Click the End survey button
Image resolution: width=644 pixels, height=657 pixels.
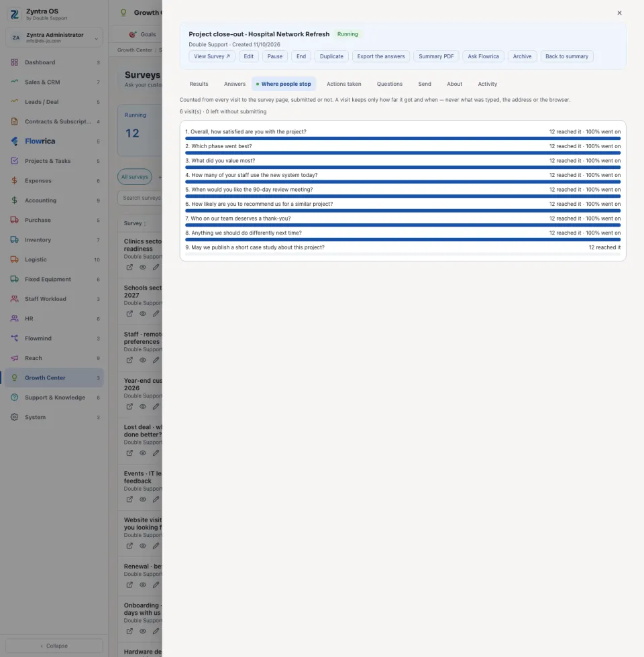coord(301,56)
